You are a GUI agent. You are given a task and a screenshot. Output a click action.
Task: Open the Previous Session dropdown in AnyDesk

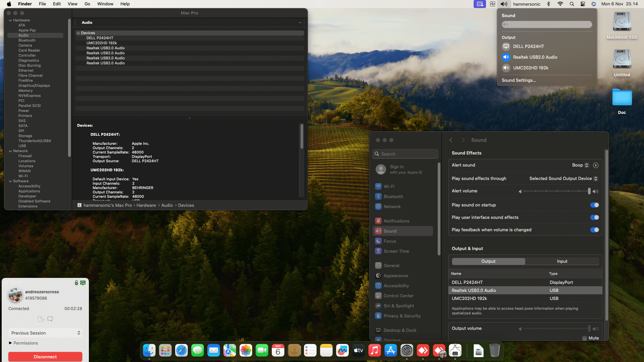point(45,333)
